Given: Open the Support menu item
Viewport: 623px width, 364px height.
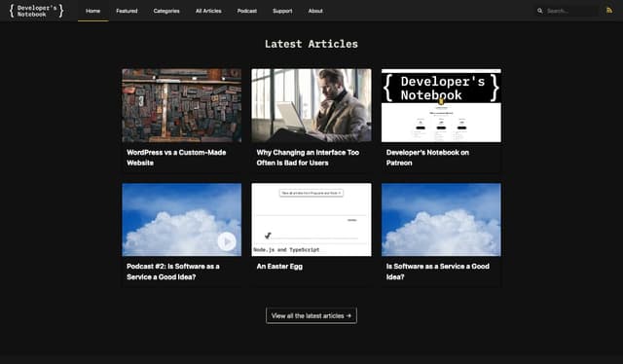Looking at the screenshot, I should [x=282, y=11].
